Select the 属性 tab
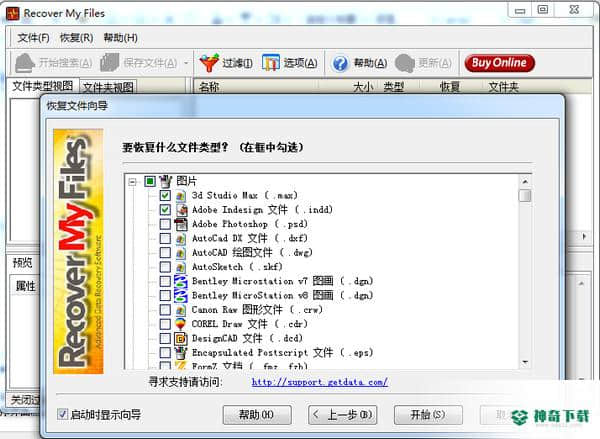 (25, 286)
